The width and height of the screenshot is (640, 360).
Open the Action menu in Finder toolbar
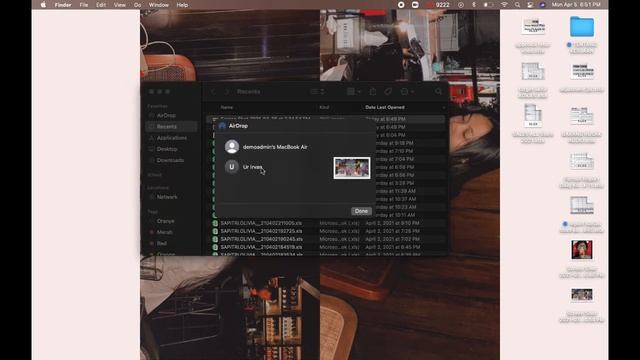pos(407,92)
